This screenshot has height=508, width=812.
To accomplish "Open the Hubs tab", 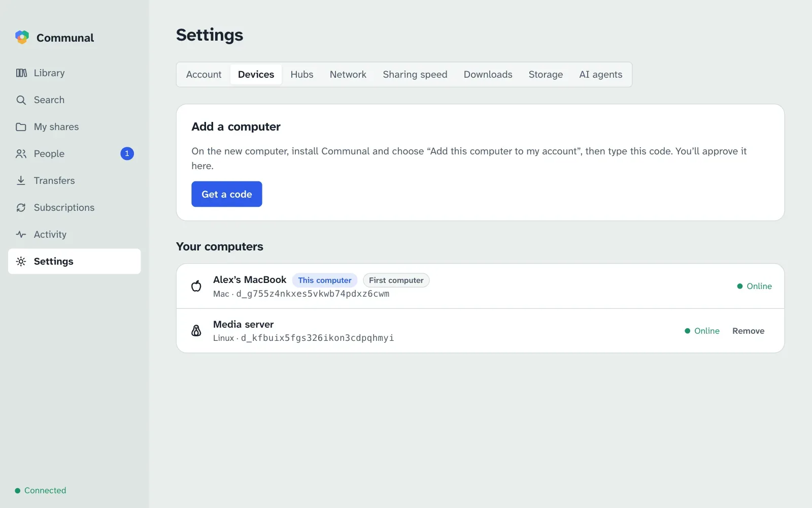I will [x=302, y=75].
